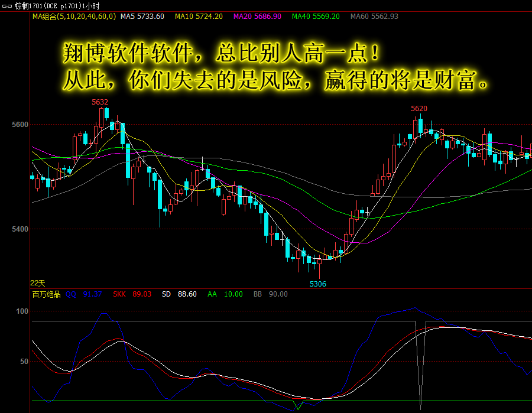Click the 22天 period label
The height and width of the screenshot is (413, 532).
click(38, 283)
